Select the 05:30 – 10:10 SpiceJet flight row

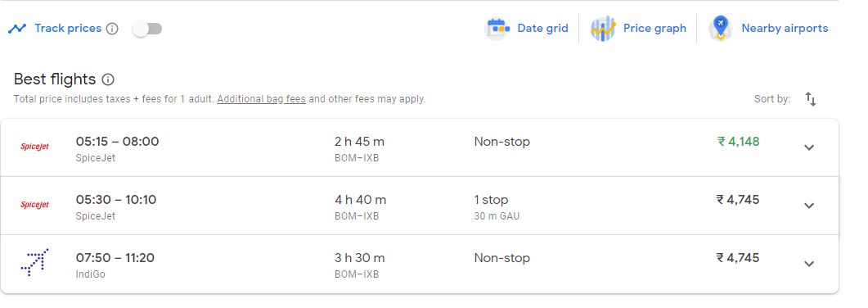click(x=419, y=206)
